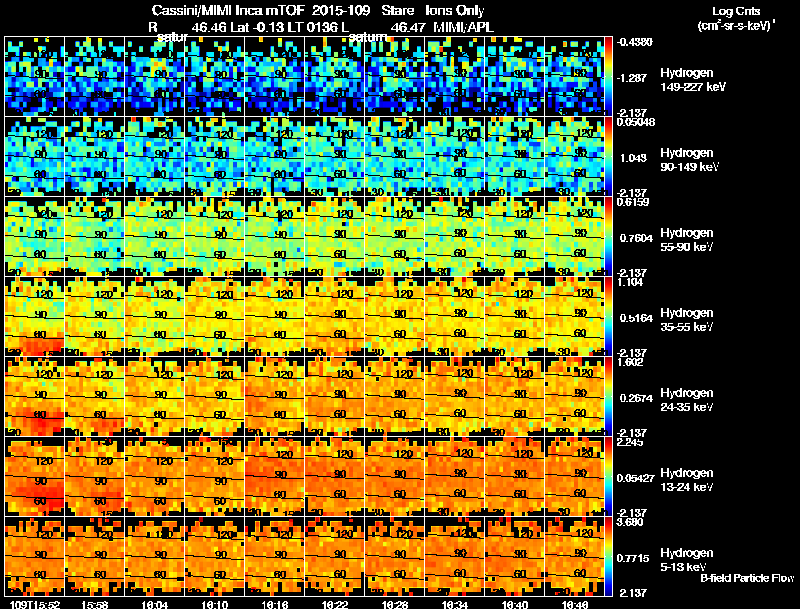800x609 pixels.
Task: Click the 1.602 color scale value
Action: point(630,362)
